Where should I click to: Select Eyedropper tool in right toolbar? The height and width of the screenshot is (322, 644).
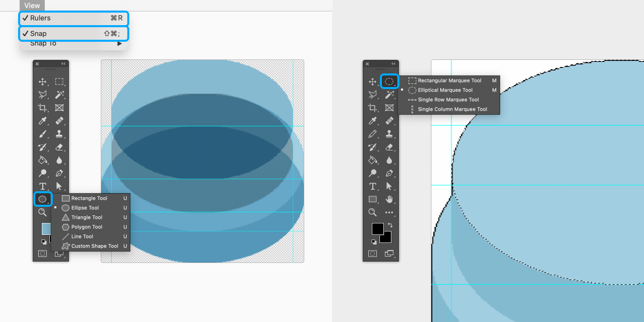click(373, 121)
